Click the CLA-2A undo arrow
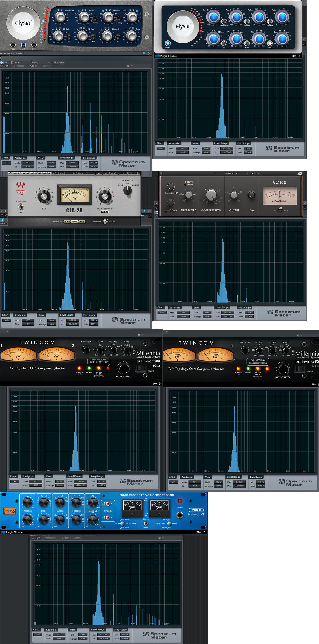This screenshot has height=644, width=319. (x=55, y=173)
